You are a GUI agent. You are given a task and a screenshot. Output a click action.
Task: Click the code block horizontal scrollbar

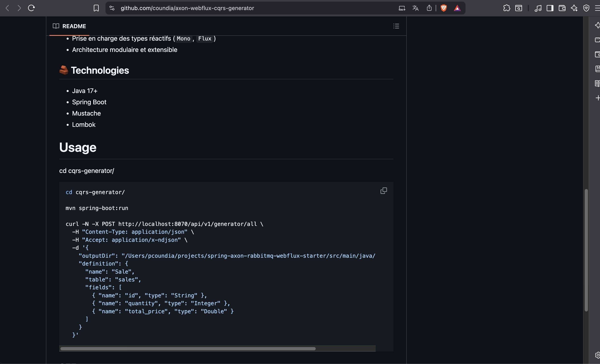tap(188, 349)
